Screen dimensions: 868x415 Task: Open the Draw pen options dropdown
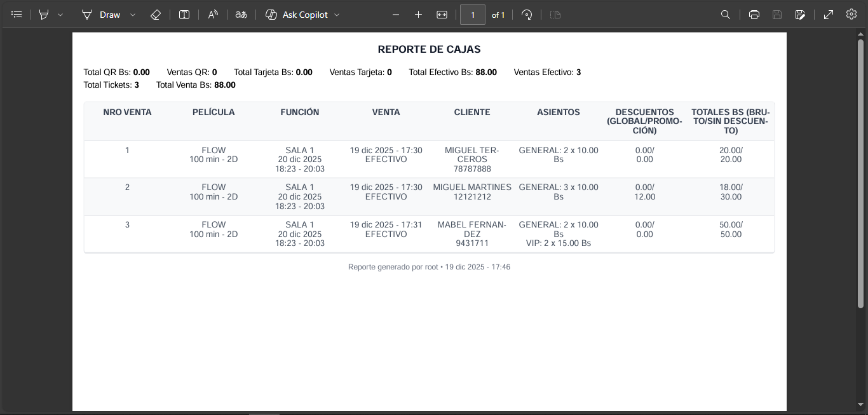tap(133, 15)
